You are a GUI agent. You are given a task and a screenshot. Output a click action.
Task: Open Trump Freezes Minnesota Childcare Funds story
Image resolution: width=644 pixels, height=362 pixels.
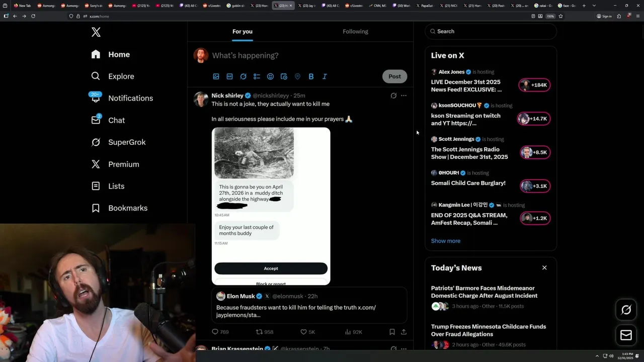pyautogui.click(x=489, y=330)
